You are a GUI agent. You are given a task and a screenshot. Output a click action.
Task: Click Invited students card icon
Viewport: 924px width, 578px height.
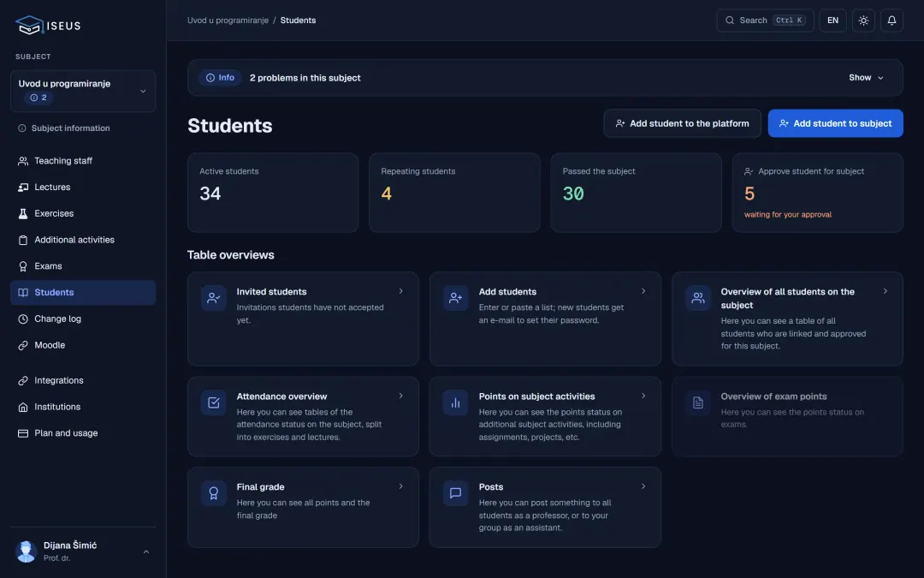tap(213, 298)
